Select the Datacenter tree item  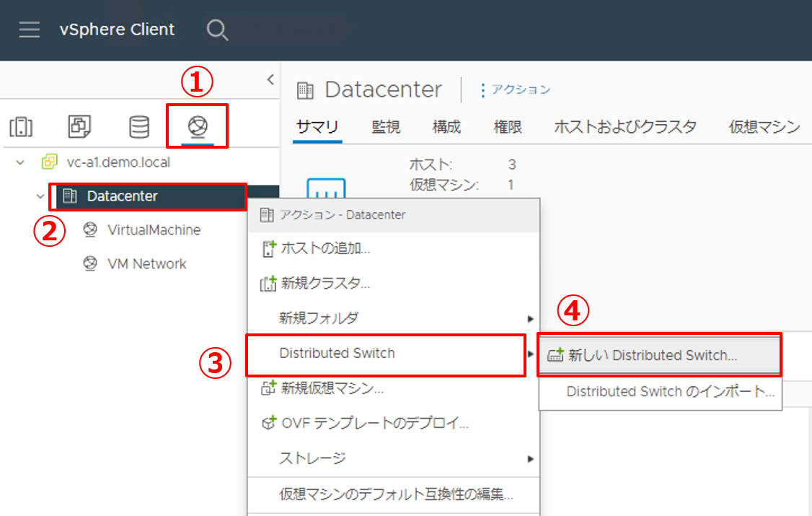point(122,196)
